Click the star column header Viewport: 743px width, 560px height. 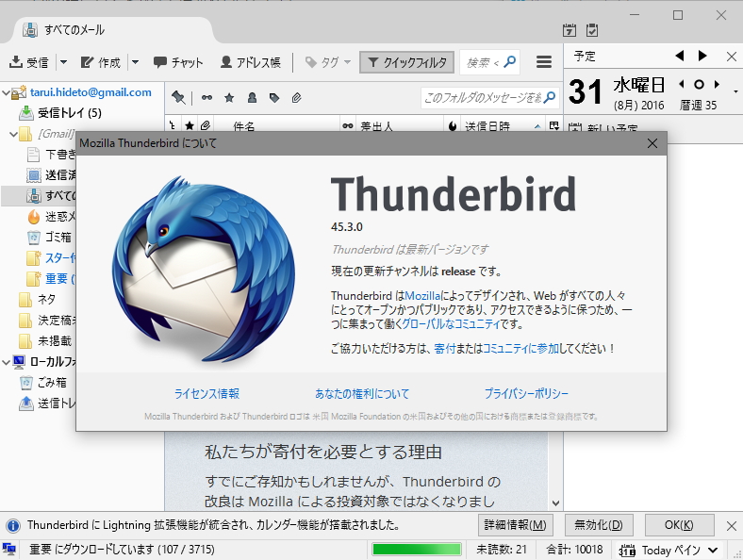click(190, 125)
